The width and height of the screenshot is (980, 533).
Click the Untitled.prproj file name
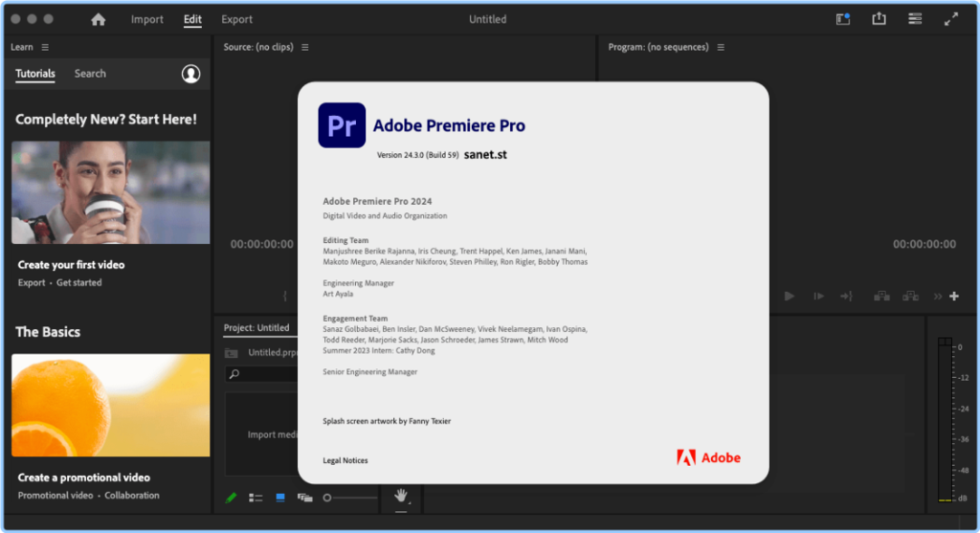pos(273,352)
